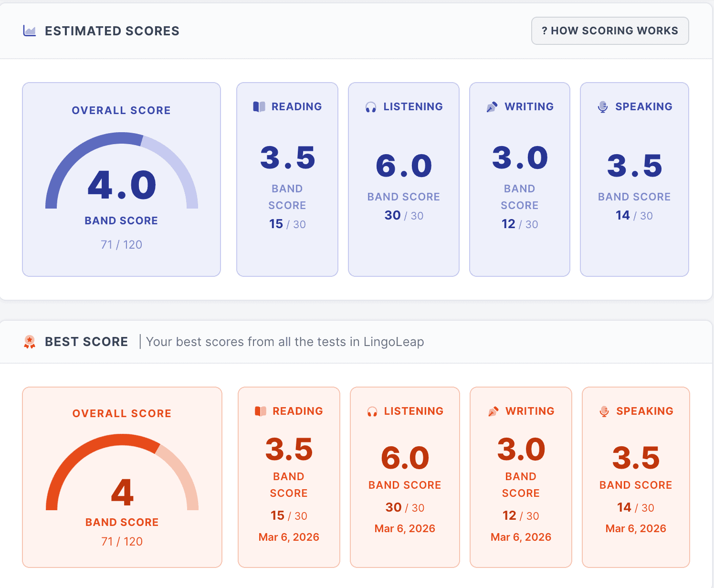Click the Writing pen icon in Estimated Scores
This screenshot has height=588, width=714.
point(492,106)
